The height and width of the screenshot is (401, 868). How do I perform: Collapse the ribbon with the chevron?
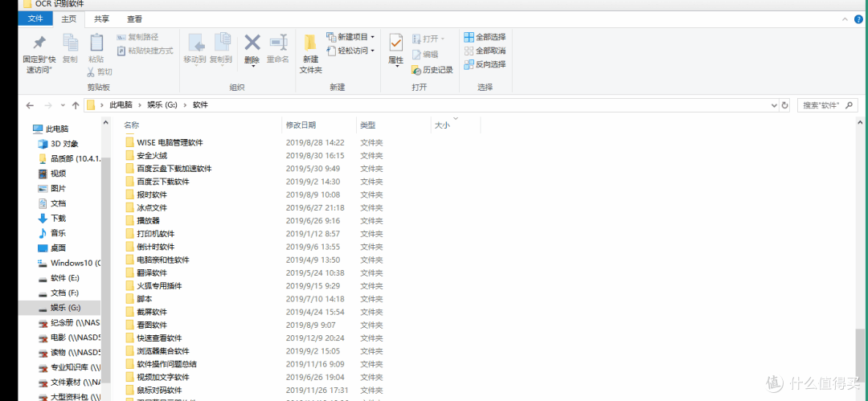(845, 18)
